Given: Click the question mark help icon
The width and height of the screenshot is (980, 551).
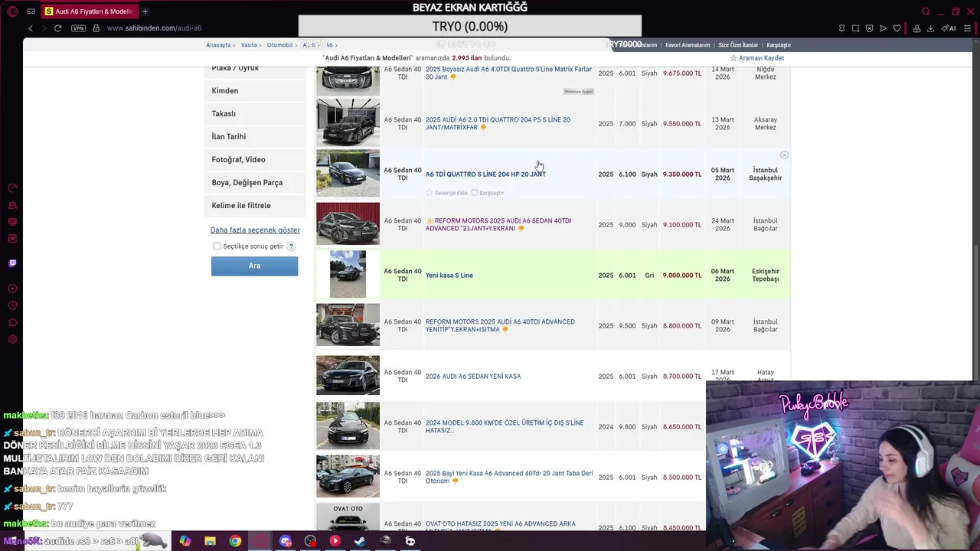Looking at the screenshot, I should point(291,246).
